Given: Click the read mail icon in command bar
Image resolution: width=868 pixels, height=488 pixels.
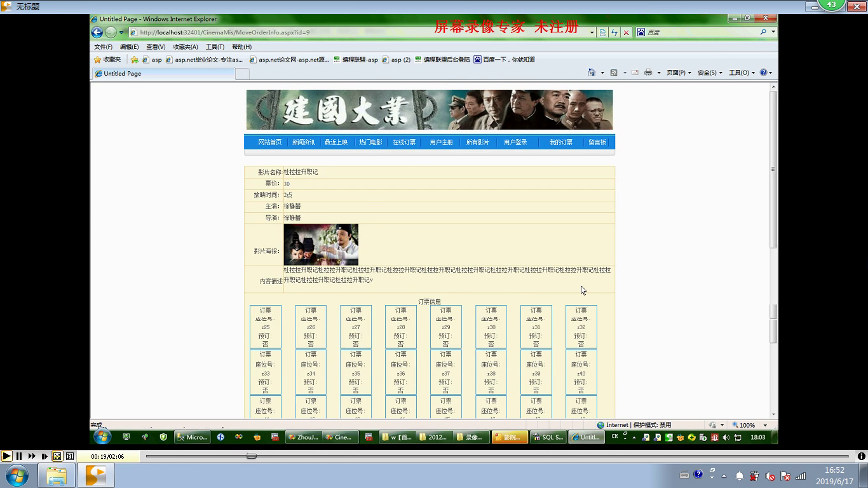Looking at the screenshot, I should [x=635, y=72].
